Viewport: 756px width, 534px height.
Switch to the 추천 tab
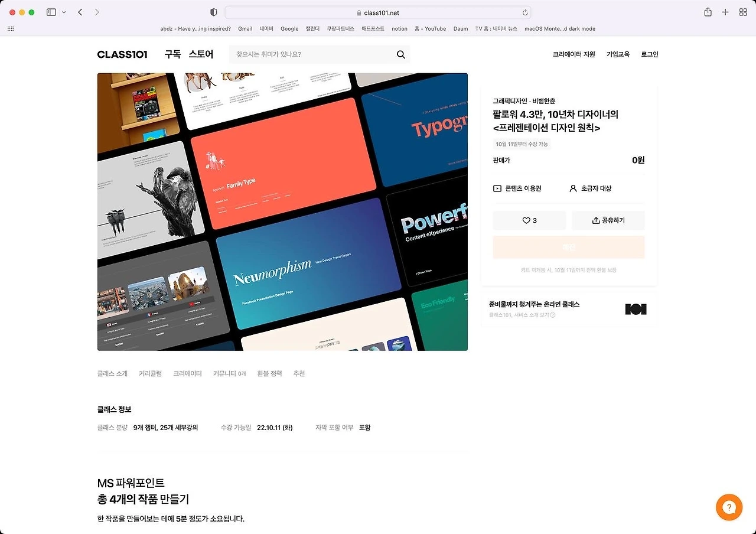(x=299, y=374)
